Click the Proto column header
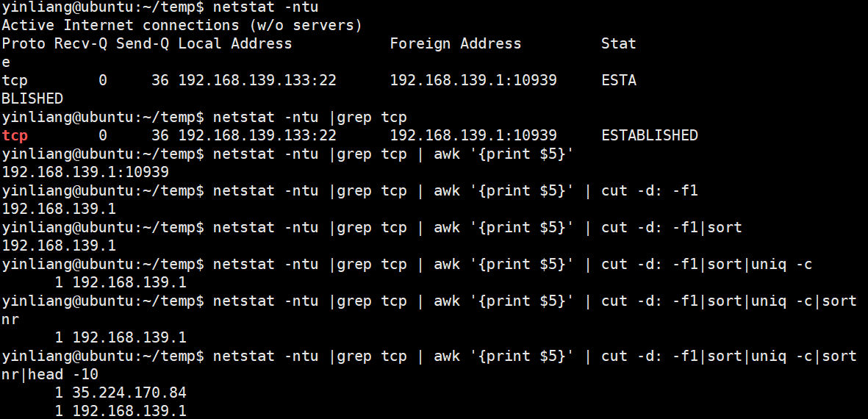The image size is (868, 419). coord(24,43)
